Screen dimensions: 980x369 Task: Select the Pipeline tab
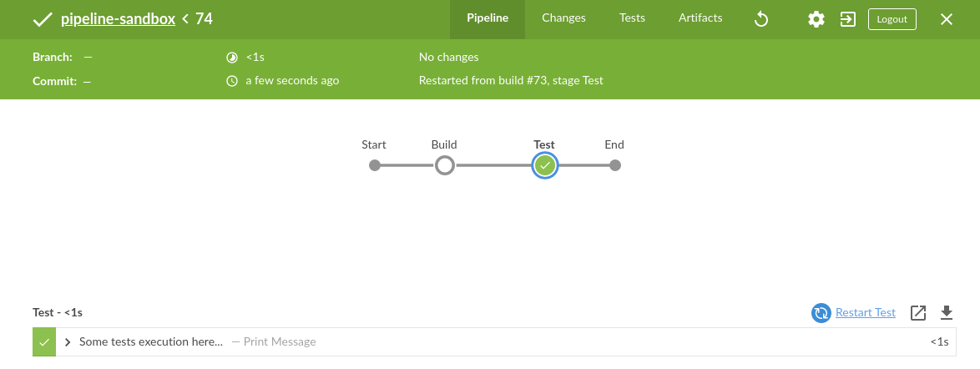pos(487,18)
